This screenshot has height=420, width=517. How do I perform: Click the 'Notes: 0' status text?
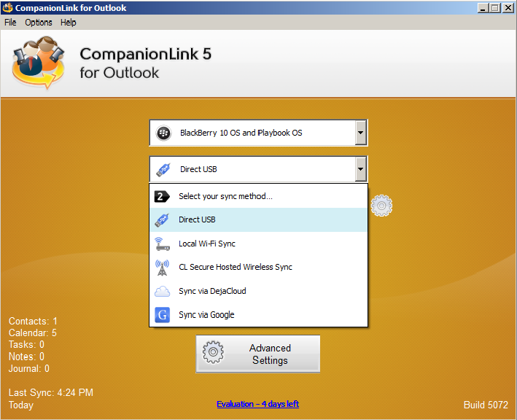pos(26,357)
